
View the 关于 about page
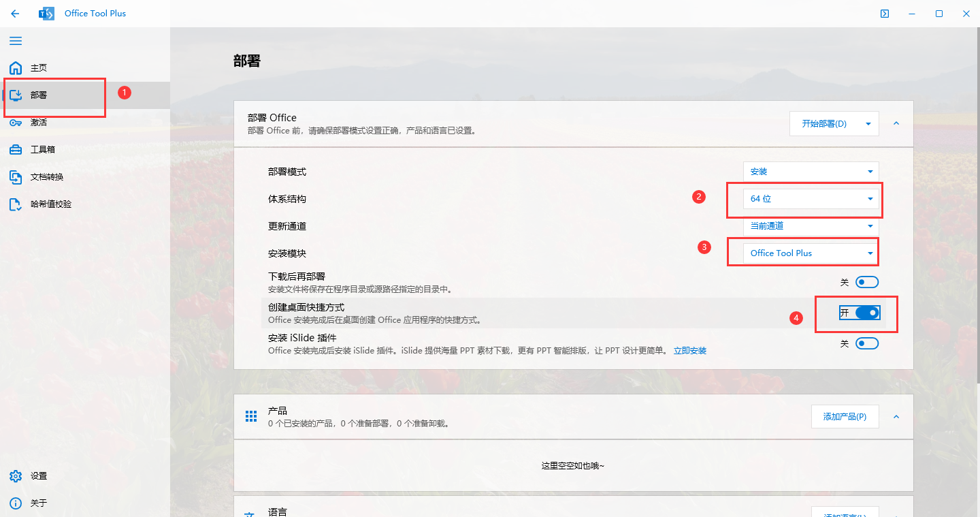pos(37,503)
